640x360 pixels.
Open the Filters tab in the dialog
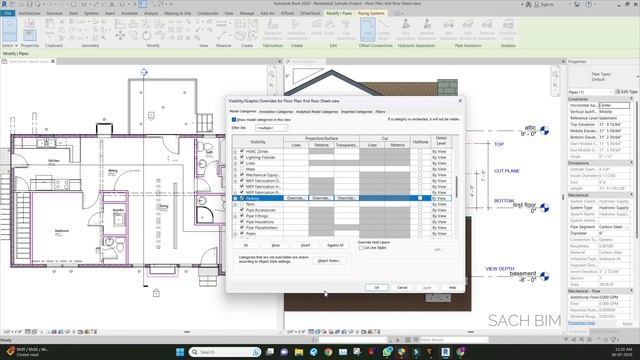click(380, 111)
